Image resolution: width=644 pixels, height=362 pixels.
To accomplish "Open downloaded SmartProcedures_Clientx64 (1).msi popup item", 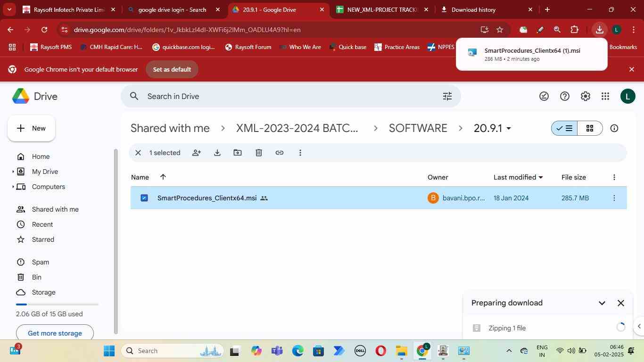I will click(531, 54).
